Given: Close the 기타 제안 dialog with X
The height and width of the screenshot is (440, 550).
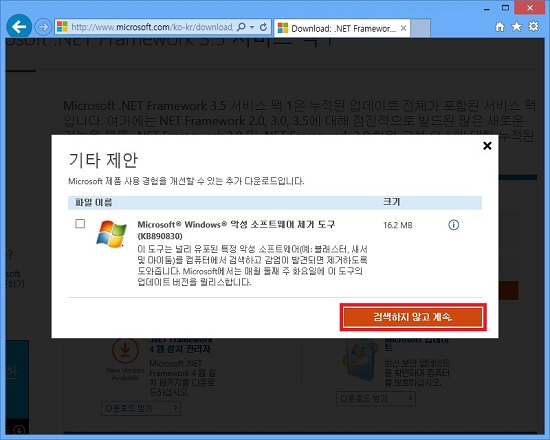Looking at the screenshot, I should click(487, 146).
